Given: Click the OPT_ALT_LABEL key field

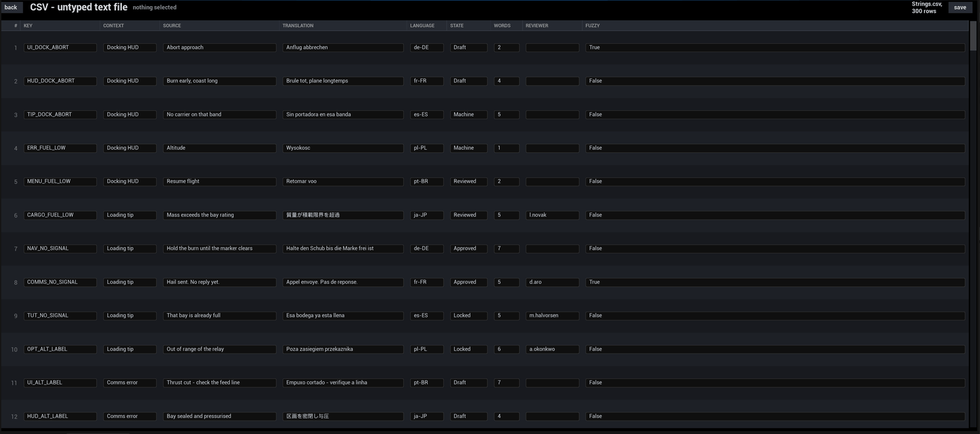Looking at the screenshot, I should (61, 349).
